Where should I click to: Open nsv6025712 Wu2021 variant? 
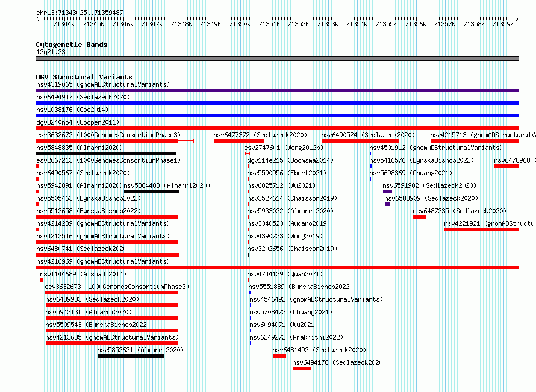[281, 185]
